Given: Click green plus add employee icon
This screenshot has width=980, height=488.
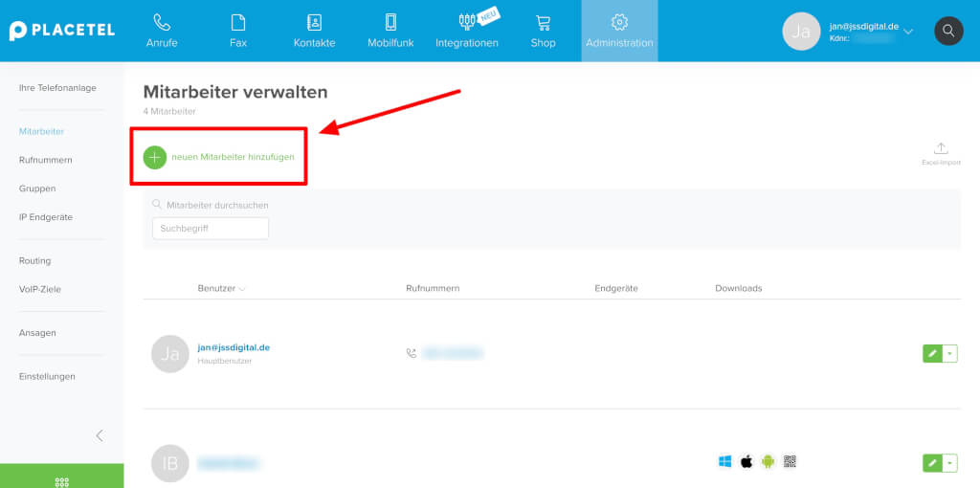Looking at the screenshot, I should (x=155, y=158).
